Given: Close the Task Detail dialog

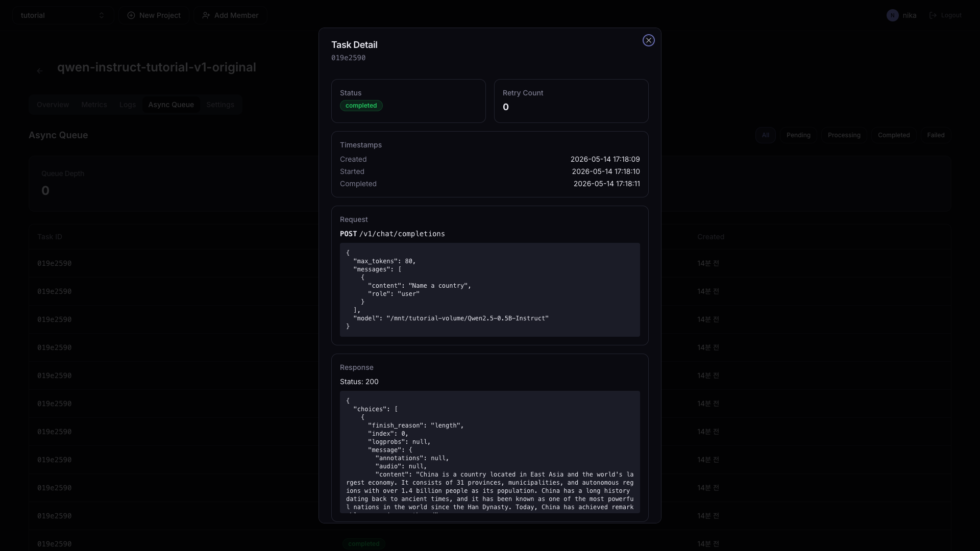Looking at the screenshot, I should coord(648,40).
